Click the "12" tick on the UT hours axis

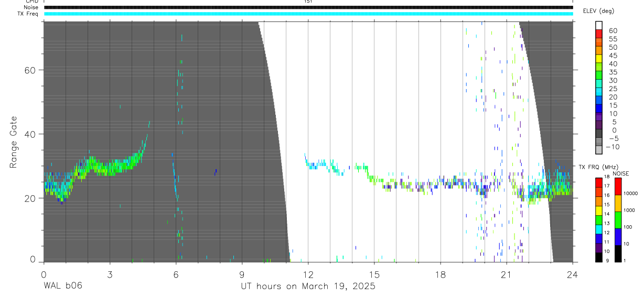coord(308,274)
